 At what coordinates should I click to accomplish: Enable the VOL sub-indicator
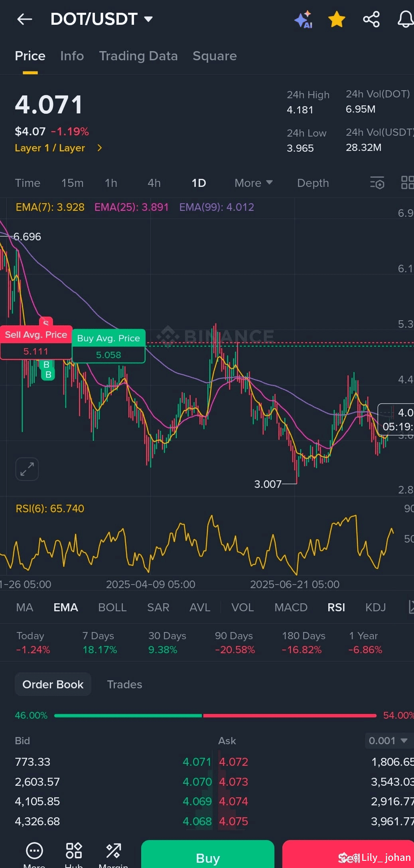coord(242,607)
